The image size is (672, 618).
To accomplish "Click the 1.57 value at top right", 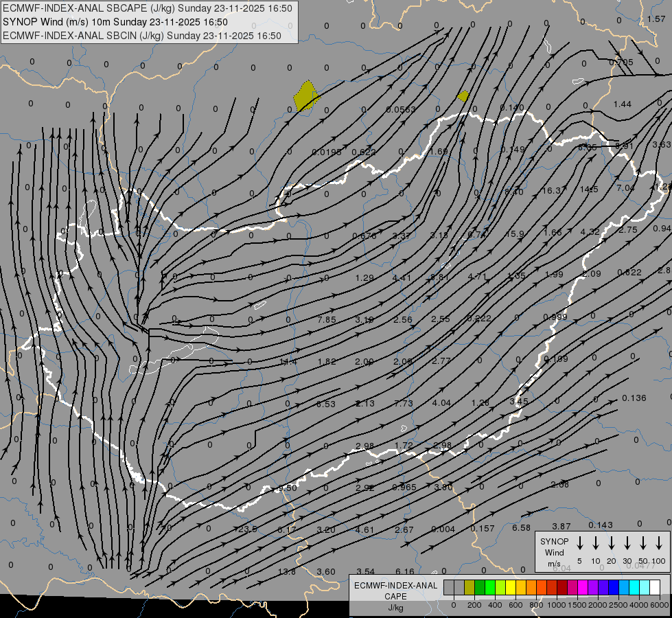I will pyautogui.click(x=656, y=19).
